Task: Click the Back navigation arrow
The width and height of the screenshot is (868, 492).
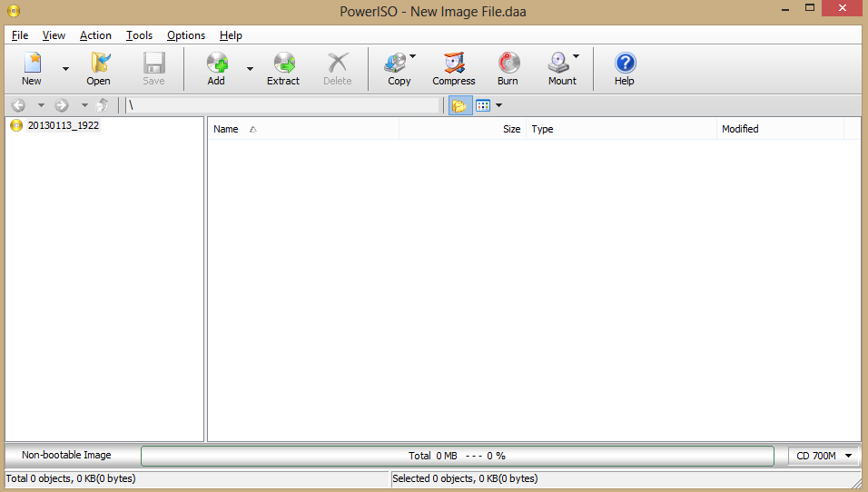Action: click(x=18, y=105)
